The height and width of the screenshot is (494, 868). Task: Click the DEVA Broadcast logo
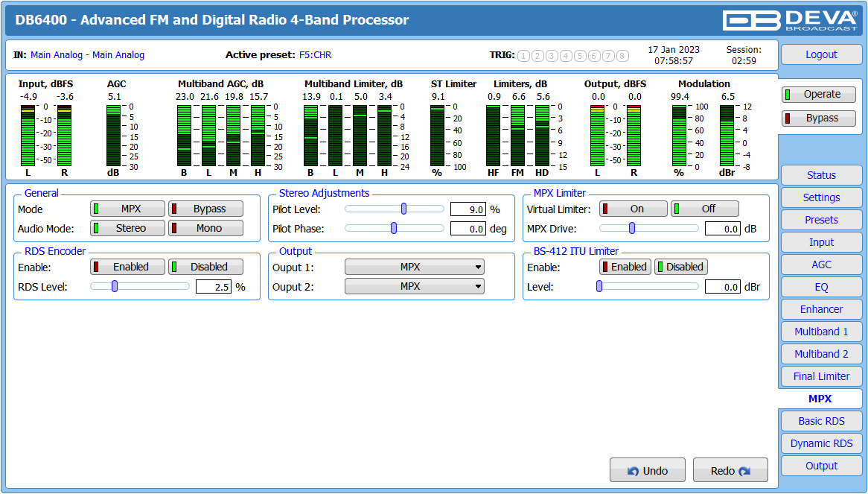(790, 20)
